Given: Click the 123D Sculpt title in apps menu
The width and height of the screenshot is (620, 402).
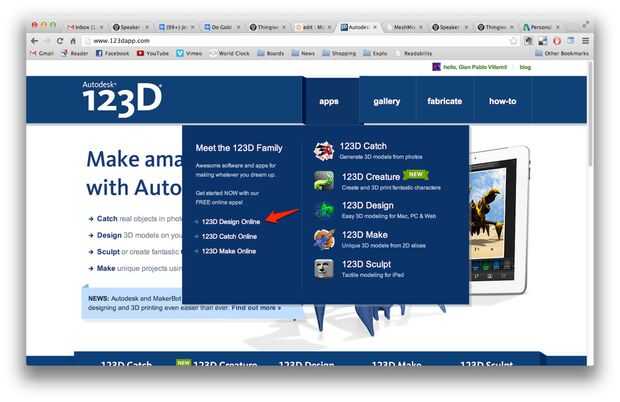Looking at the screenshot, I should click(367, 264).
